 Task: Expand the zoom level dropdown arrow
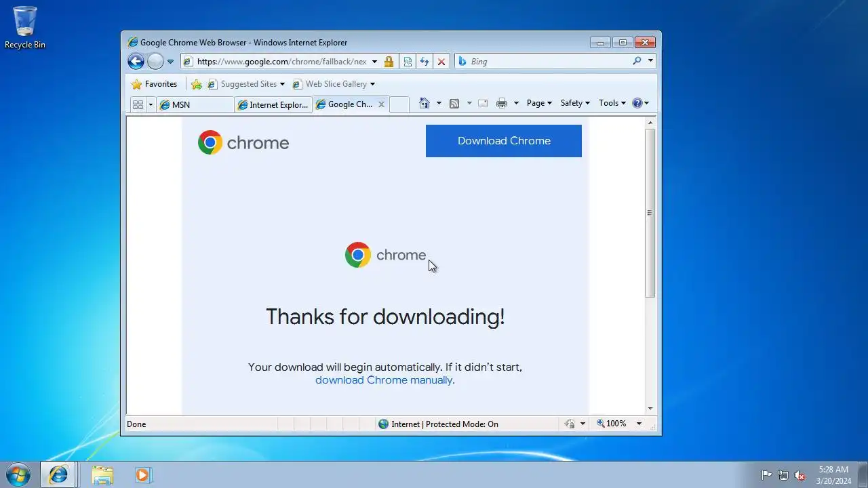(x=639, y=424)
